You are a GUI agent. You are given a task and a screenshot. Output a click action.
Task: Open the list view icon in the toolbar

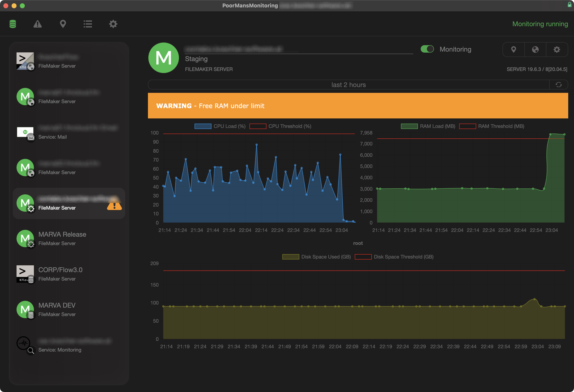(x=88, y=24)
